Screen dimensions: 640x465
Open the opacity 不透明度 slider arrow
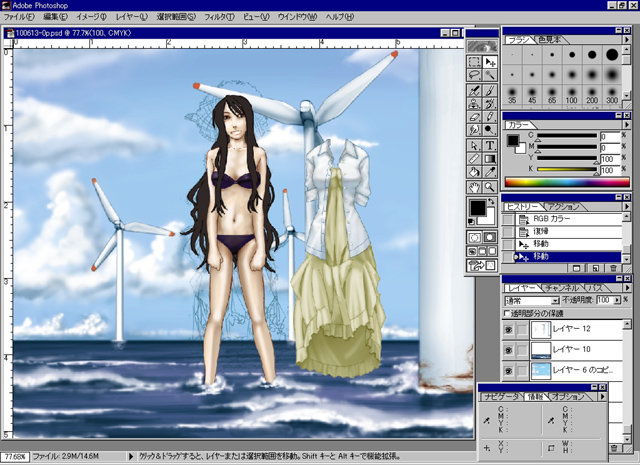pos(617,300)
